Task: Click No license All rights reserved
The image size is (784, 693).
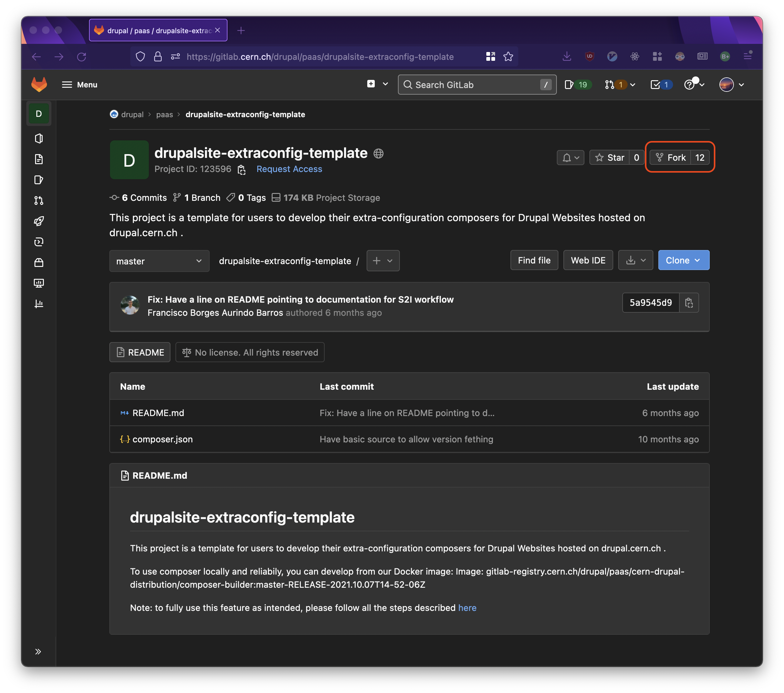Action: pyautogui.click(x=250, y=352)
